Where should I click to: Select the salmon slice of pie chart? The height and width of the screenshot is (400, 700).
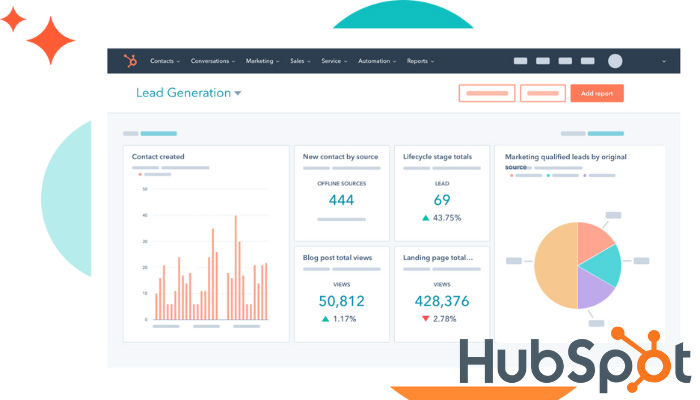coord(592,241)
